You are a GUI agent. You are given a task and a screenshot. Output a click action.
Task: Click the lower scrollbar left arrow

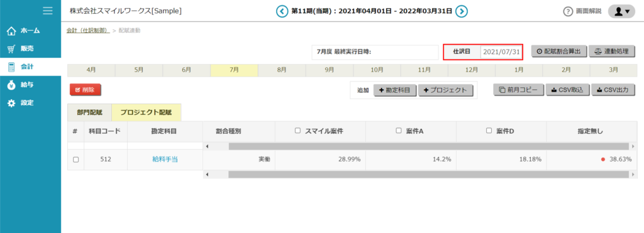click(x=207, y=175)
